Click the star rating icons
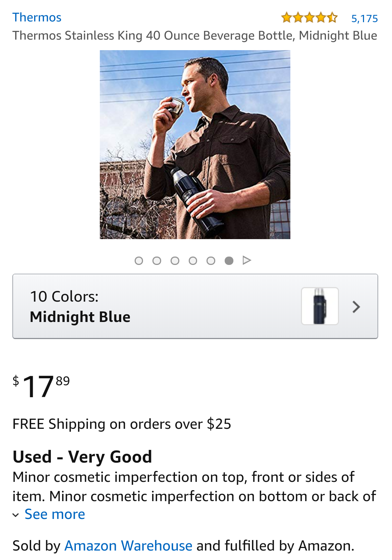 pyautogui.click(x=309, y=17)
